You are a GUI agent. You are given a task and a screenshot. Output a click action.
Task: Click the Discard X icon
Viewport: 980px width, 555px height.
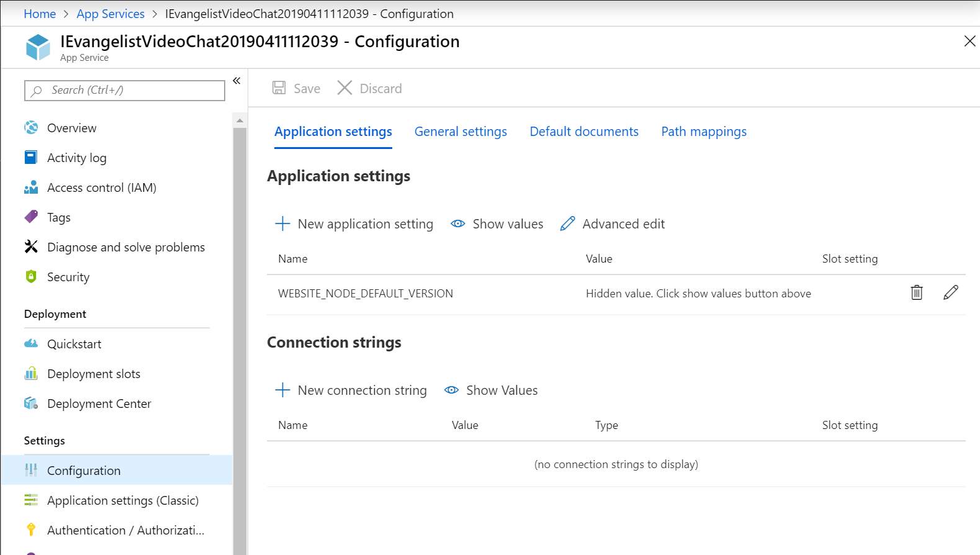(344, 88)
